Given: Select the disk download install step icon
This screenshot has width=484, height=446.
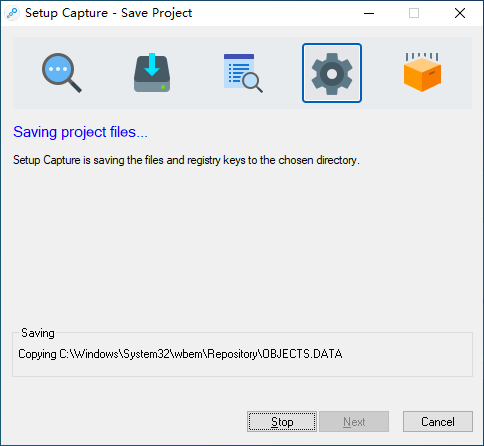Looking at the screenshot, I should pyautogui.click(x=152, y=73).
